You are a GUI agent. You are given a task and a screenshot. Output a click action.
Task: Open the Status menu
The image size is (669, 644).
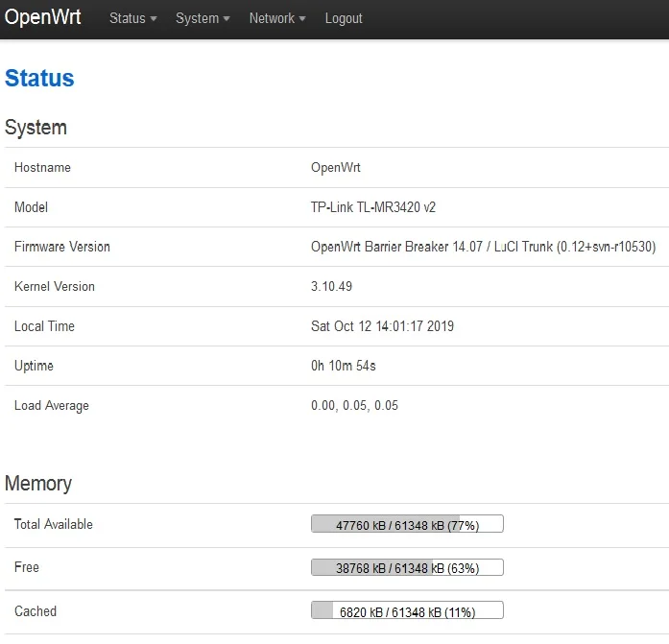click(x=132, y=18)
